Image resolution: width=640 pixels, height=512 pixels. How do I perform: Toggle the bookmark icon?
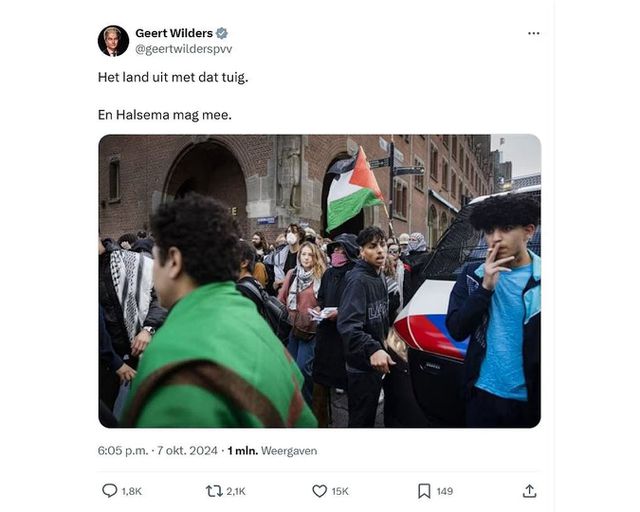[x=424, y=491]
